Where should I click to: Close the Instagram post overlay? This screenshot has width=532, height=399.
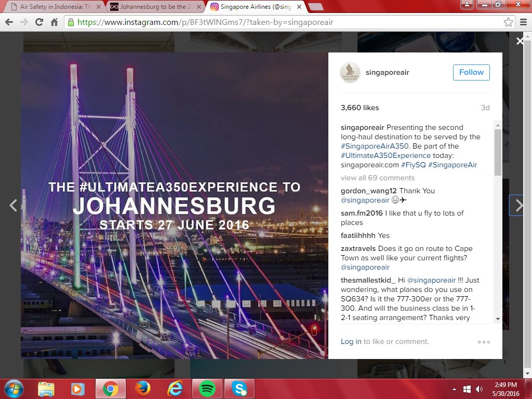[x=520, y=42]
